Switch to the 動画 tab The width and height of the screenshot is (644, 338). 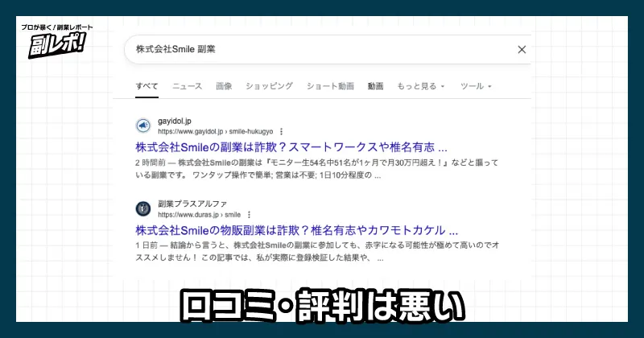(x=375, y=86)
